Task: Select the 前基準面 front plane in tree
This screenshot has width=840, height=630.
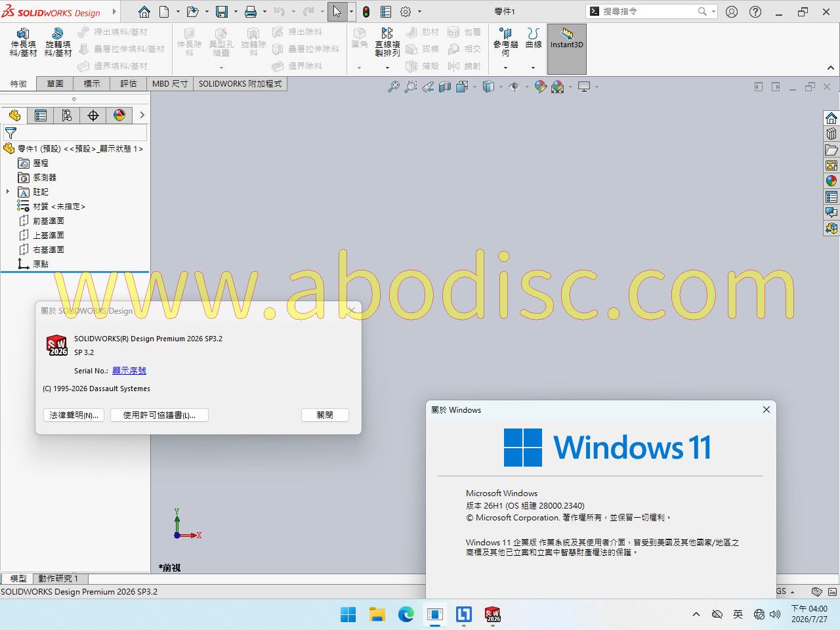Action: coord(49,220)
